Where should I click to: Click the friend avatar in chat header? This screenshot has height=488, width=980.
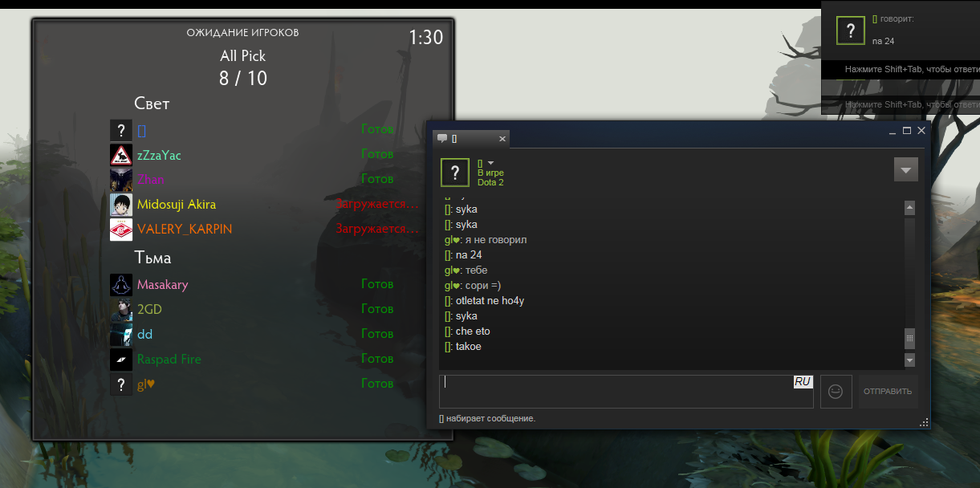[455, 172]
